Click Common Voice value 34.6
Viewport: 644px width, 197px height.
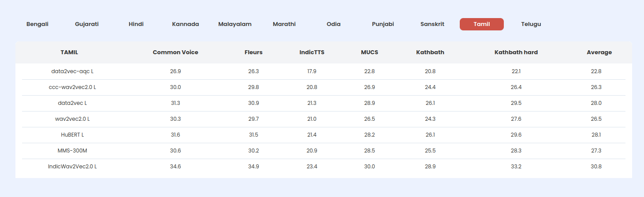175,167
